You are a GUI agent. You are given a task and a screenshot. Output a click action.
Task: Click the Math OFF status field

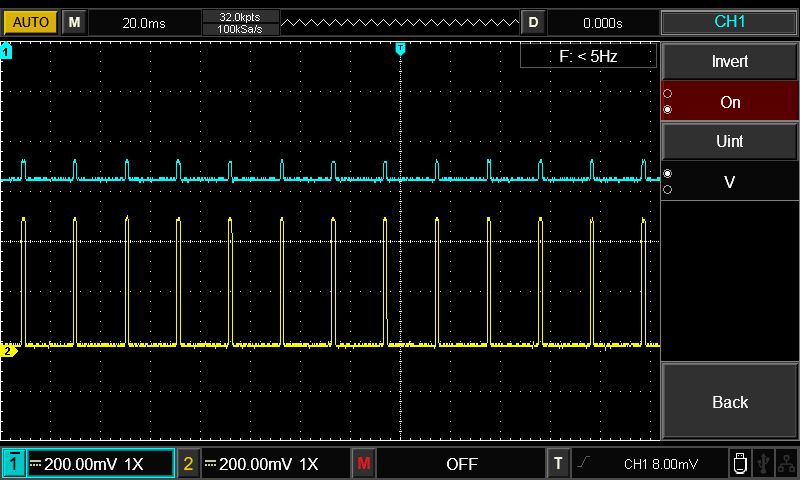(461, 464)
